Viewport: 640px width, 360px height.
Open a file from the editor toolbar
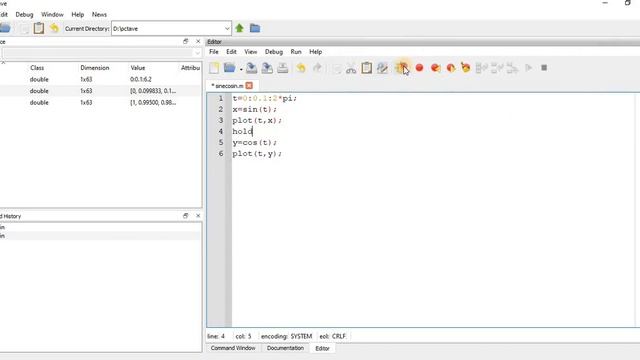(x=230, y=68)
